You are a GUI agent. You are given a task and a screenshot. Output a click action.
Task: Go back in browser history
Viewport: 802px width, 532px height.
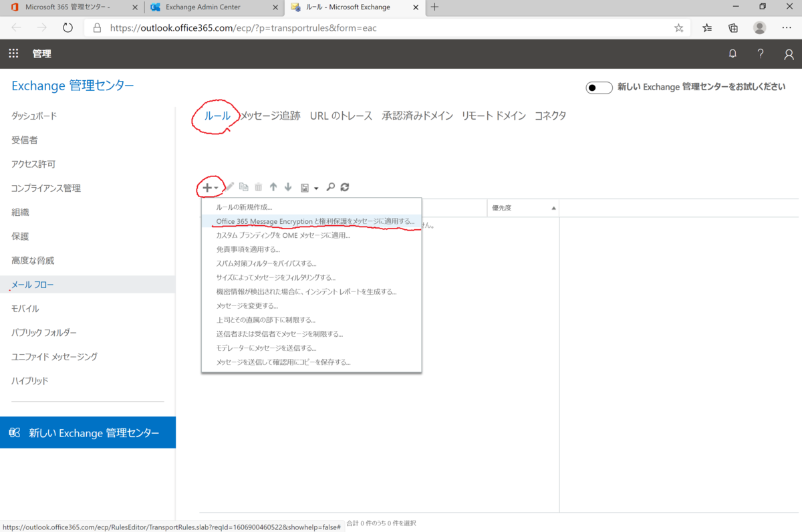coord(17,28)
